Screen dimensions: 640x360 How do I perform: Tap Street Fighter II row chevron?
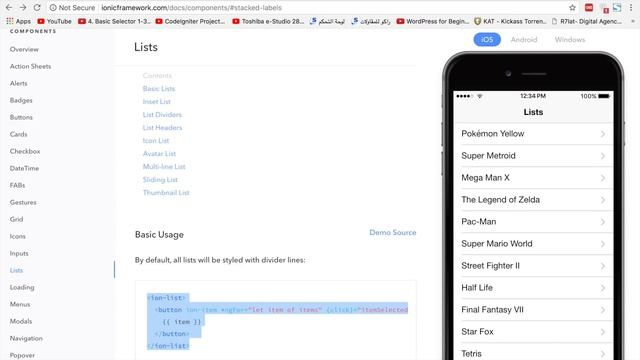[x=602, y=266]
